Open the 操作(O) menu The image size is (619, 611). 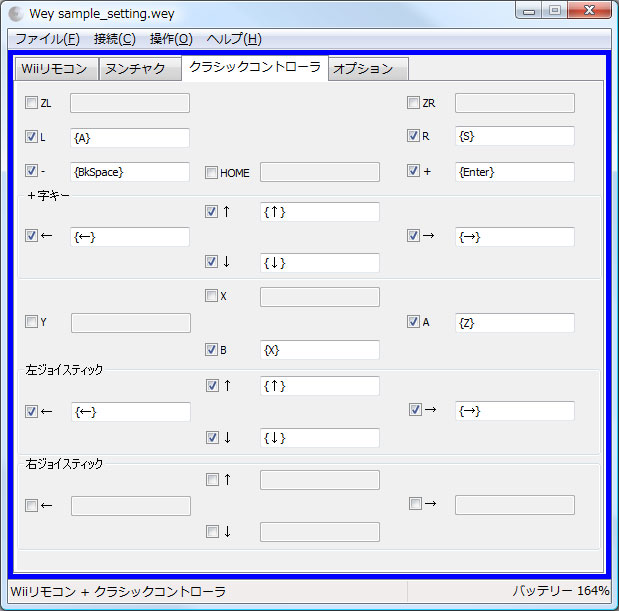(x=171, y=39)
